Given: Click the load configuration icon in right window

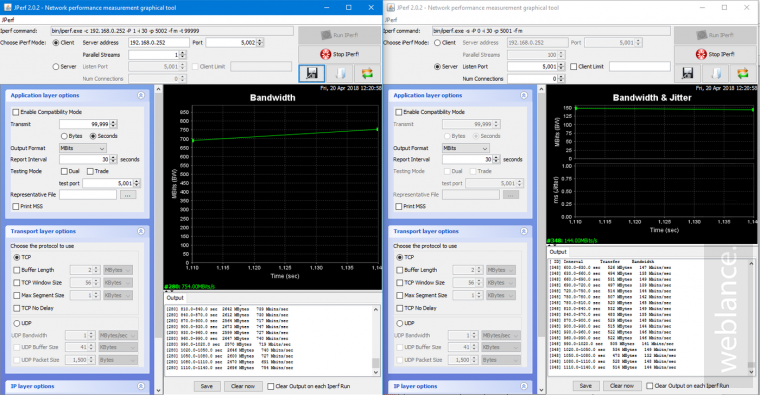Looking at the screenshot, I should (x=715, y=74).
